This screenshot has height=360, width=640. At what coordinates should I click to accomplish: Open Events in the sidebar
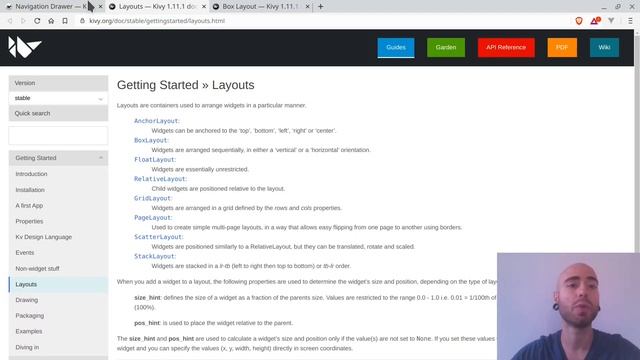click(x=24, y=253)
